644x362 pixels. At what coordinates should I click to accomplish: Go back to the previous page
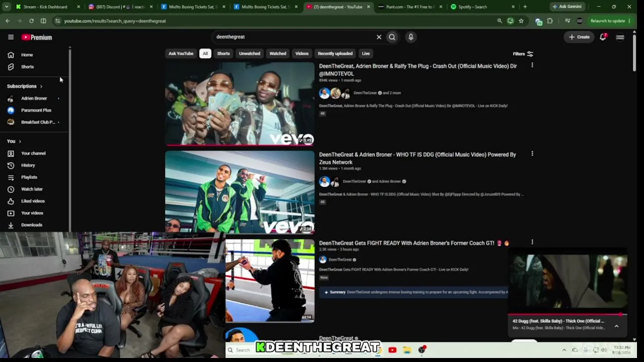pos(8,21)
